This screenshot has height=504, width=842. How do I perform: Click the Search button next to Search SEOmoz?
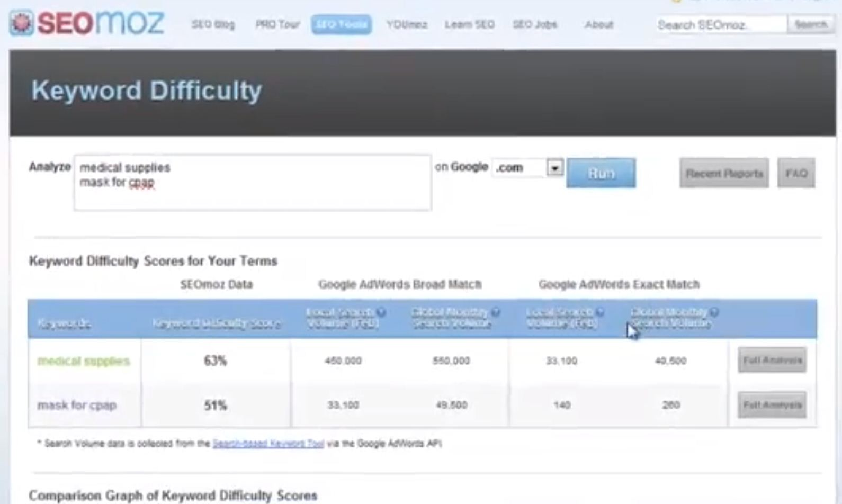pos(811,24)
